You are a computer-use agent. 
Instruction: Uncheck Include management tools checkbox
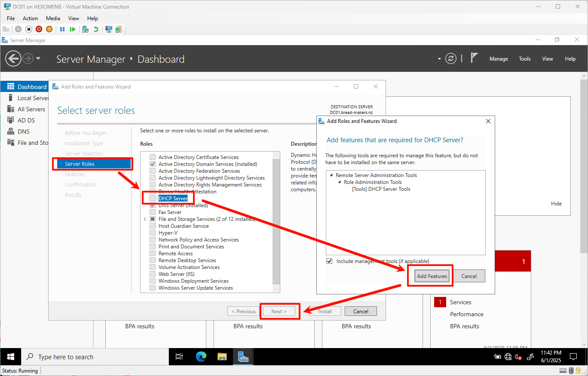[x=329, y=261]
